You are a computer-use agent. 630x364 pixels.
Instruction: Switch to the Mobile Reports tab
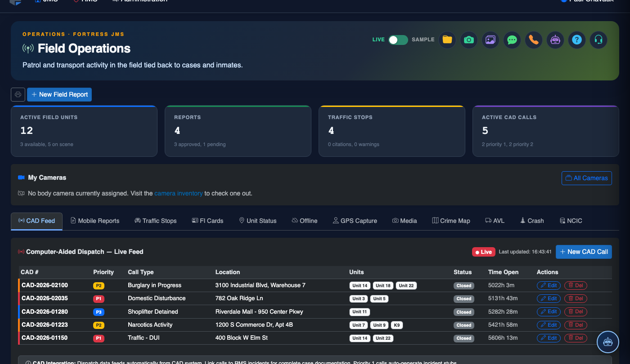[x=95, y=221]
